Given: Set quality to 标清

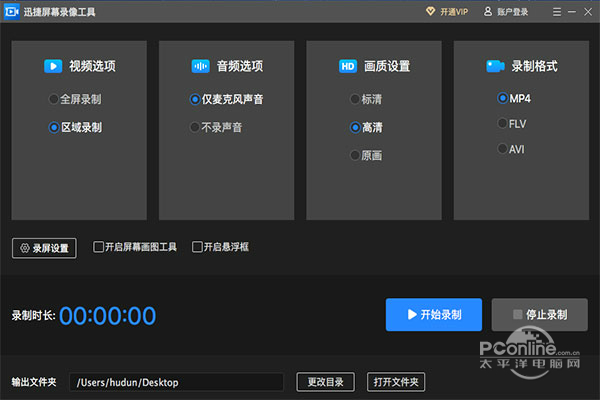Looking at the screenshot, I should [355, 99].
